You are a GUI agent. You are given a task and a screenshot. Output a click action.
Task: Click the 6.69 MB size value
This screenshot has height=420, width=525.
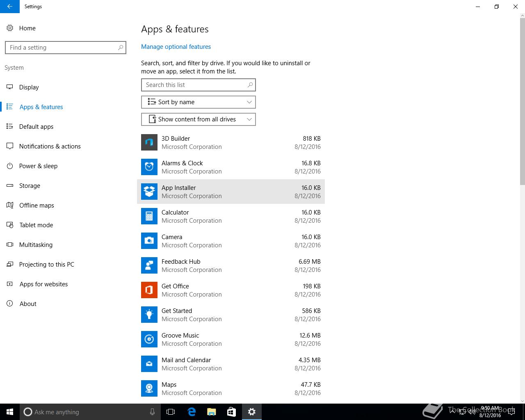tap(310, 262)
